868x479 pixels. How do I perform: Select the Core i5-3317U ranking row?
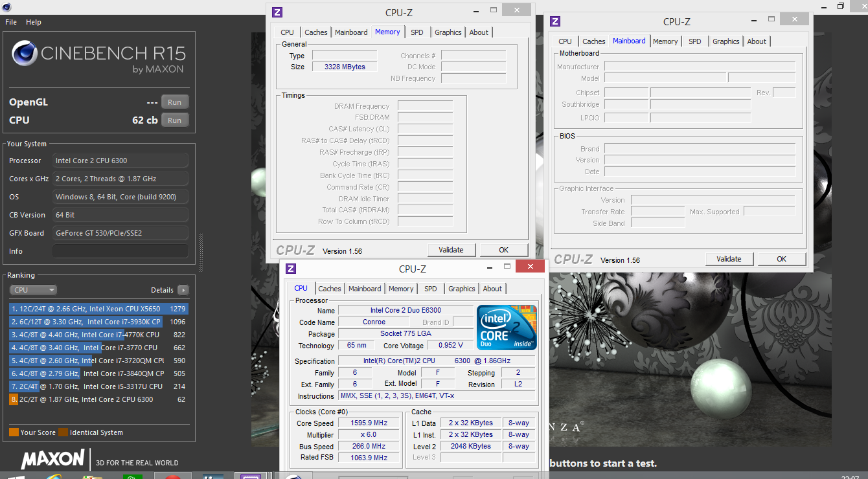coord(98,386)
